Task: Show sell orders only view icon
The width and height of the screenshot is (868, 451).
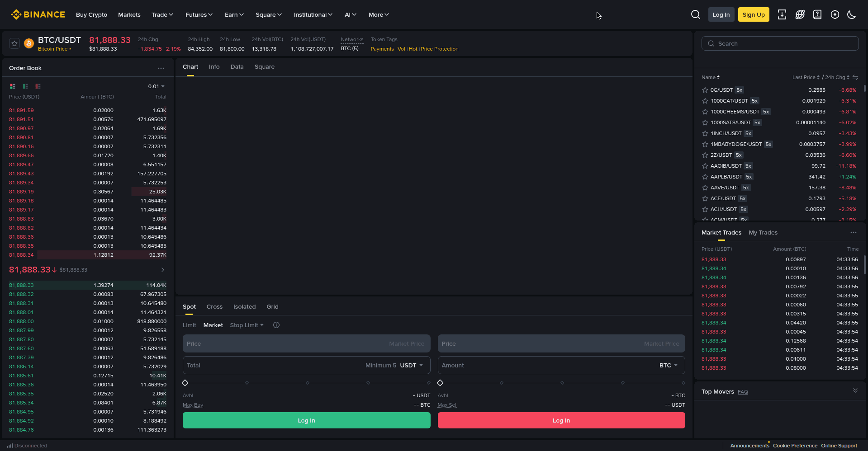Action: (x=38, y=86)
